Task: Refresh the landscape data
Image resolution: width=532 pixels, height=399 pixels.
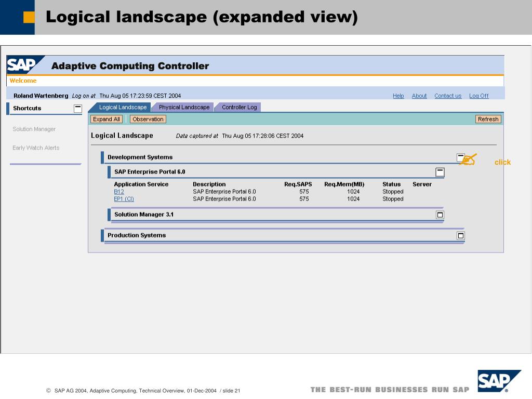Action: click(488, 119)
